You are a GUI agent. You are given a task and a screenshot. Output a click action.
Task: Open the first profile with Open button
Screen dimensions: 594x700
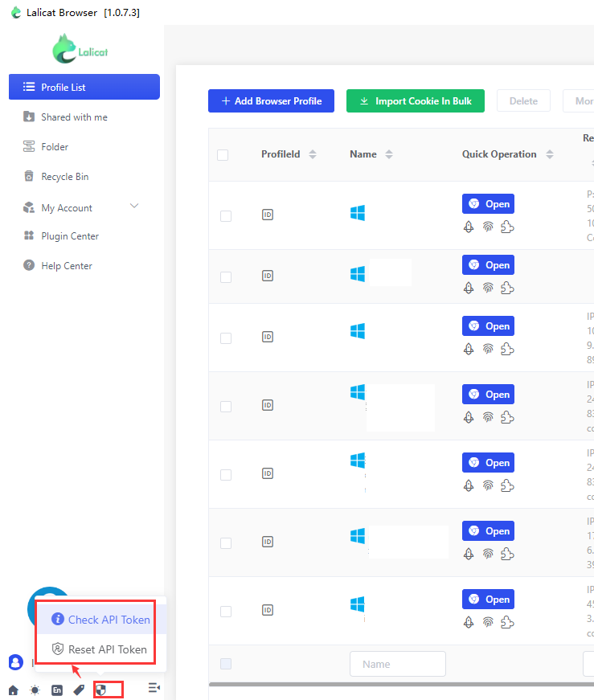point(488,204)
